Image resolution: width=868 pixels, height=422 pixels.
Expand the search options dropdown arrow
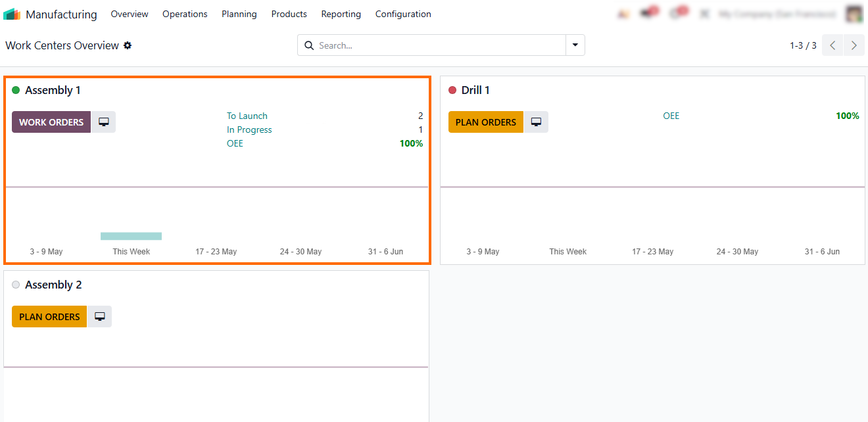point(575,45)
